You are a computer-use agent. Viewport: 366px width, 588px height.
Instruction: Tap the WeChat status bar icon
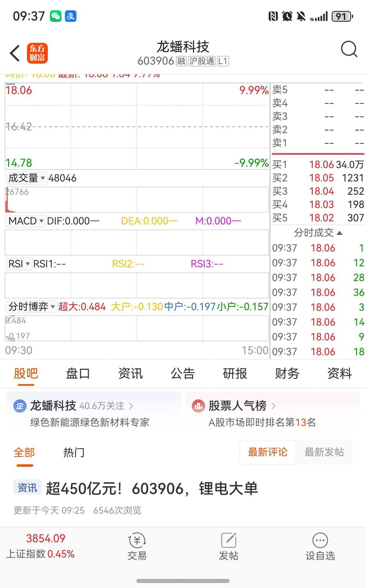click(x=56, y=16)
